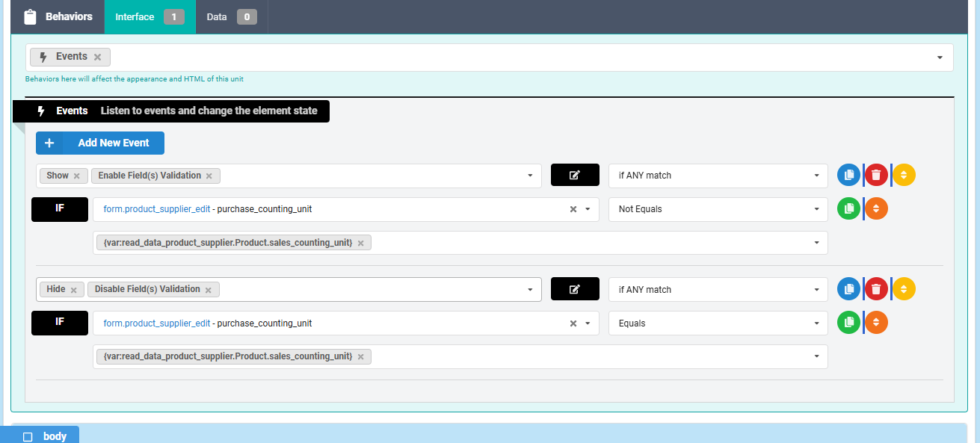Remove Enable Field(s) Validation tag
Image resolution: width=980 pixels, height=443 pixels.
coord(209,176)
